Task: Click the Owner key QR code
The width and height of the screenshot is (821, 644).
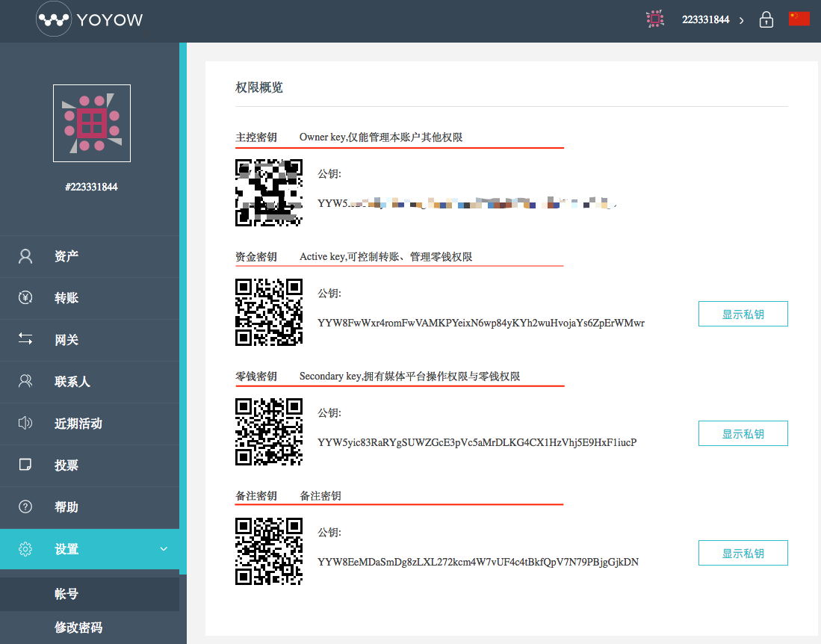Action: 269,193
